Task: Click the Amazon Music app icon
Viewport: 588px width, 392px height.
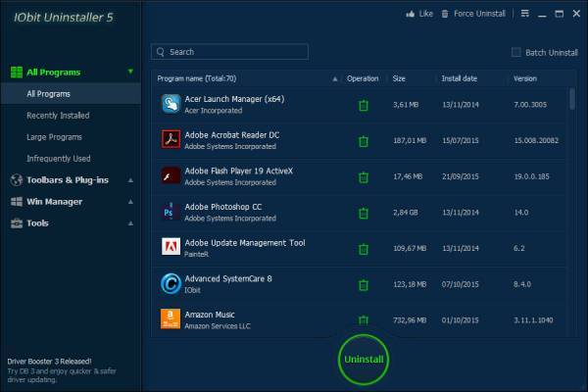Action: [x=171, y=318]
